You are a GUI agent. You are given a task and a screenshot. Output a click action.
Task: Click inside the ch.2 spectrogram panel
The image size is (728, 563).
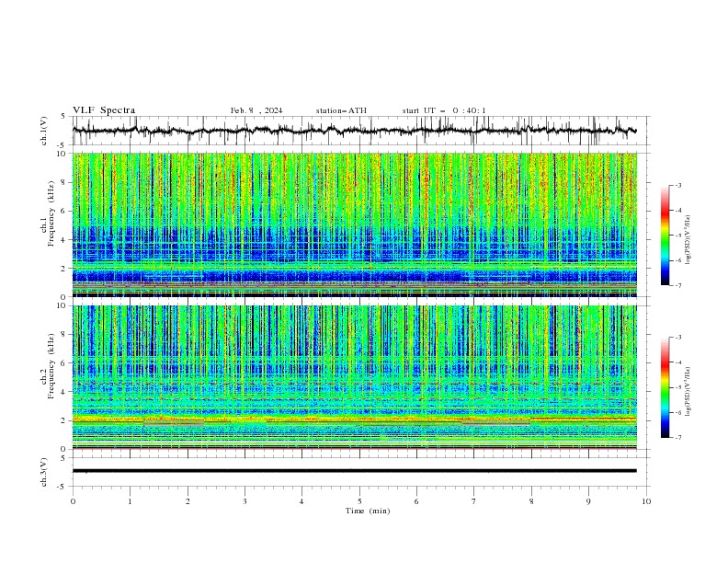pos(354,377)
